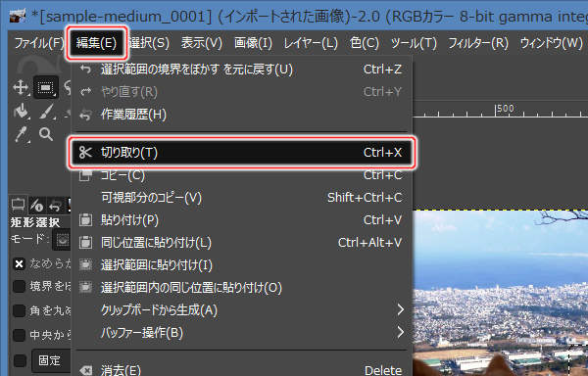The height and width of the screenshot is (376, 588).
Task: Enable the 中央か expand from center checkbox
Action: coord(19,335)
